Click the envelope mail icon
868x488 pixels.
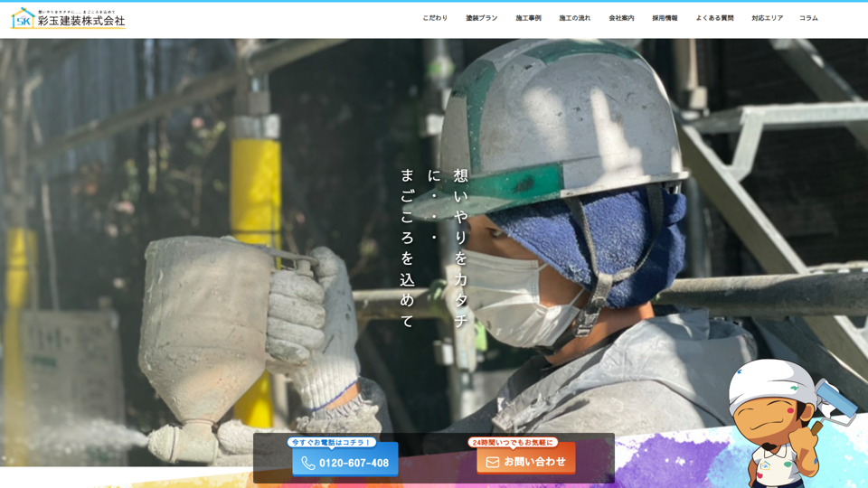(492, 462)
